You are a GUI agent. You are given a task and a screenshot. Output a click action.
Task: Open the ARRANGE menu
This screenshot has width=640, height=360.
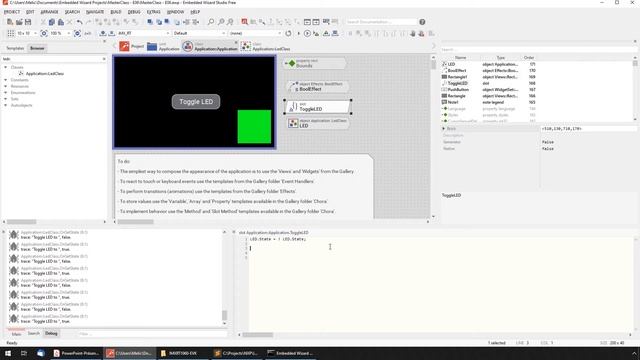tap(49, 12)
